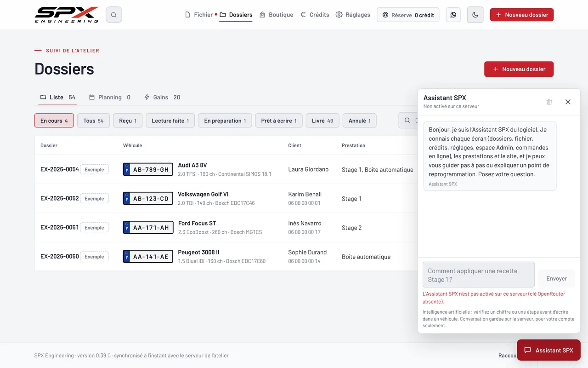Open dossier EX-2026-0051
The image size is (588, 368).
point(60,227)
